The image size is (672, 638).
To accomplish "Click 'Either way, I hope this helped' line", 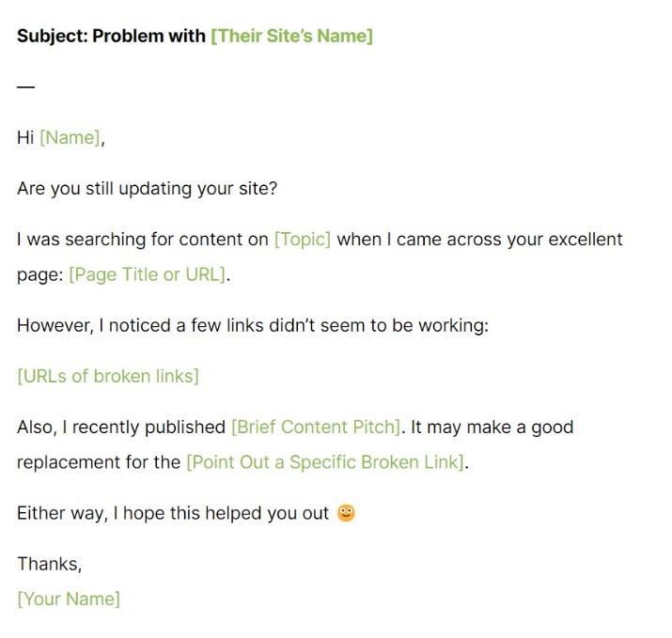I will point(173,513).
